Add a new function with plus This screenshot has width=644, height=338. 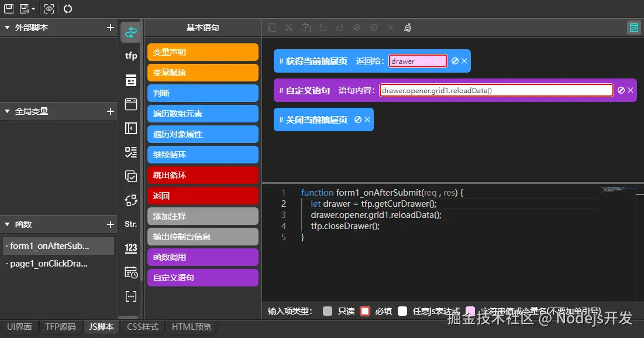(110, 224)
